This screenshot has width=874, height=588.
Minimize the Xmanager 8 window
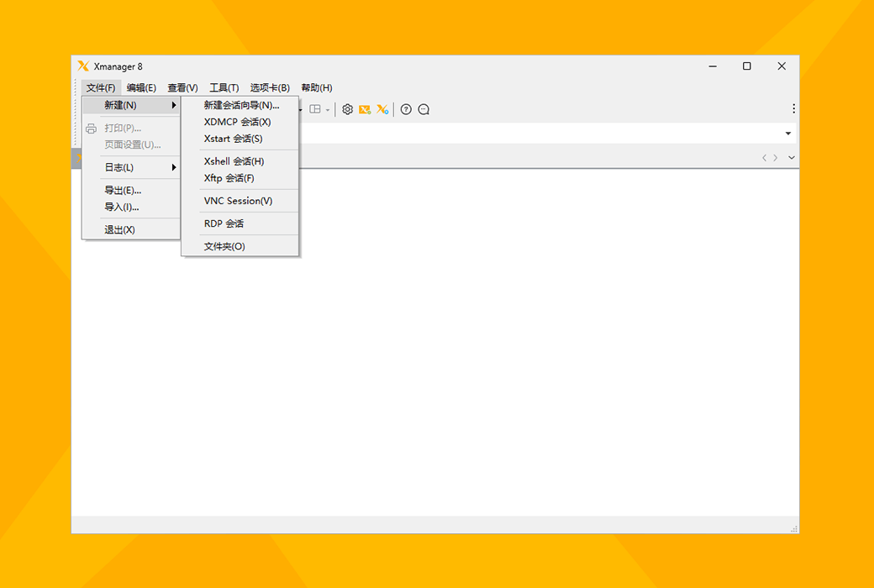tap(713, 66)
